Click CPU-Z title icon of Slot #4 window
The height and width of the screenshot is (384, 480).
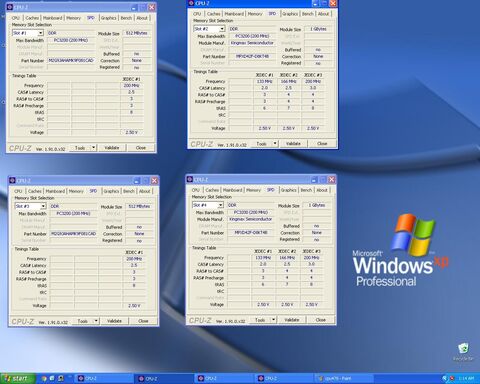(x=190, y=179)
